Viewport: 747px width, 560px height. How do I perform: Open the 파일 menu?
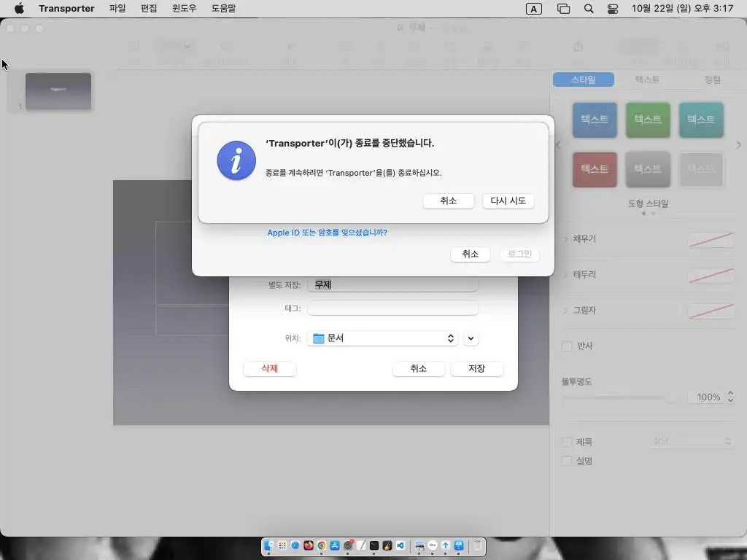pos(117,8)
